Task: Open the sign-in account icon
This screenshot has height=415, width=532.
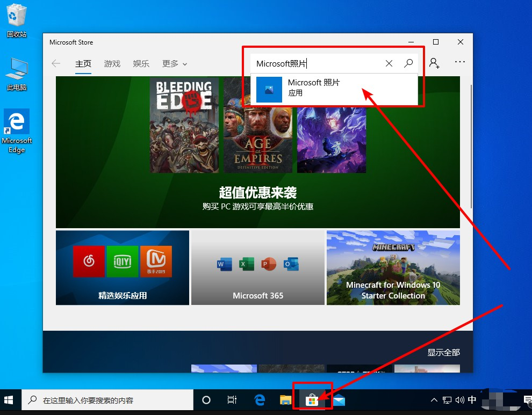Action: tap(434, 63)
